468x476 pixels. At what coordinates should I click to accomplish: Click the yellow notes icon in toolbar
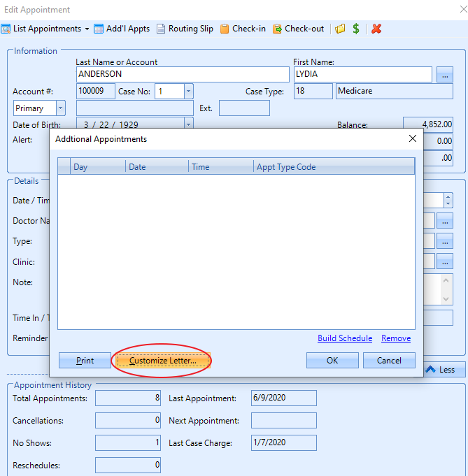click(x=340, y=29)
